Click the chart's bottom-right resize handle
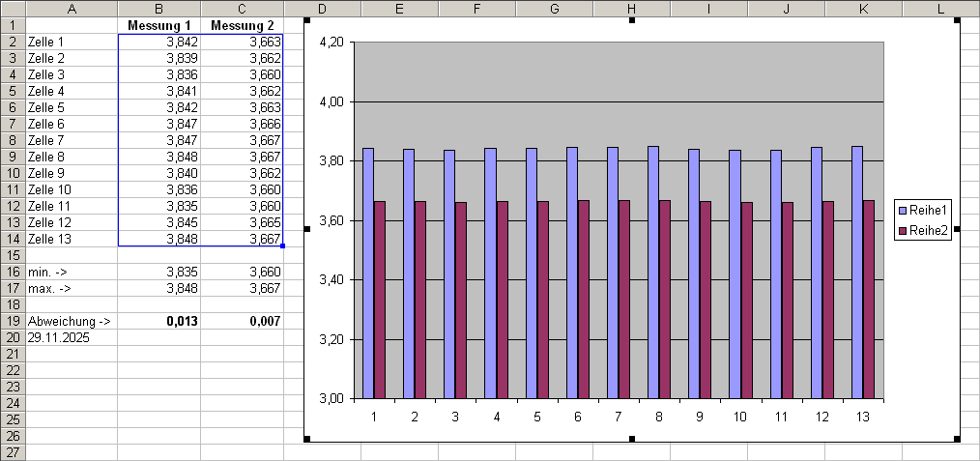This screenshot has height=461, width=980. 957,439
